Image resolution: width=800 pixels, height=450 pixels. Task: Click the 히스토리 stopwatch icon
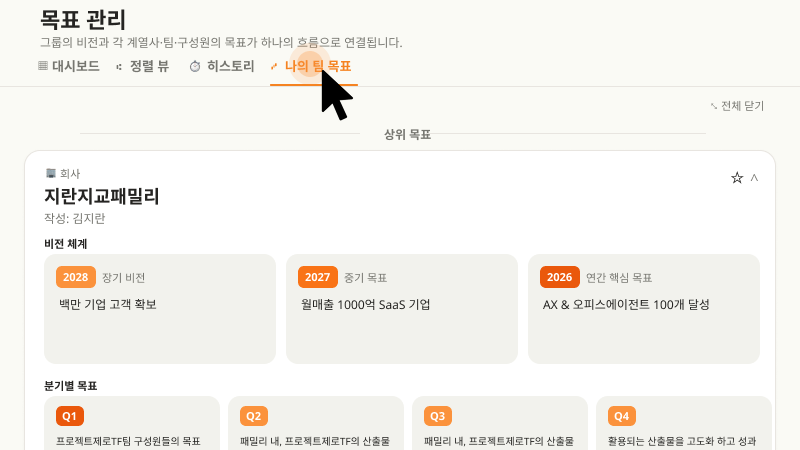point(195,67)
